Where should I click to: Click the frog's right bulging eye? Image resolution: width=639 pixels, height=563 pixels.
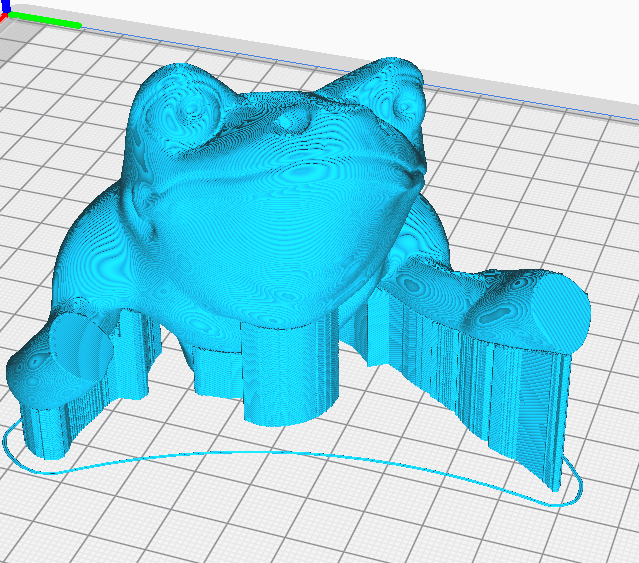click(x=401, y=102)
